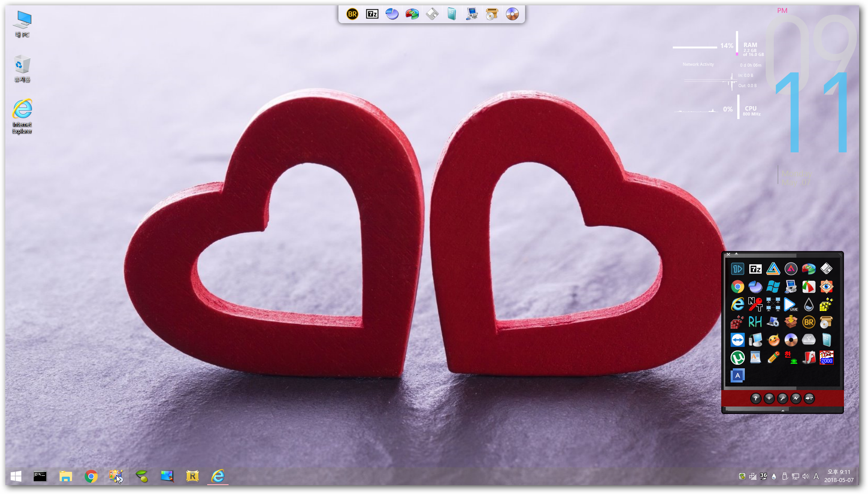Viewport: 868px width, 494px height.
Task: Open eye image viewer icon in launcher
Action: (826, 287)
